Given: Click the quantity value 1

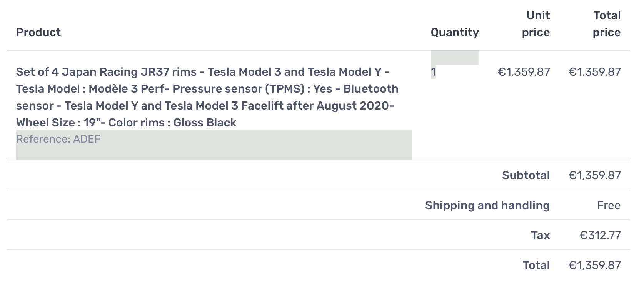Looking at the screenshot, I should [433, 72].
